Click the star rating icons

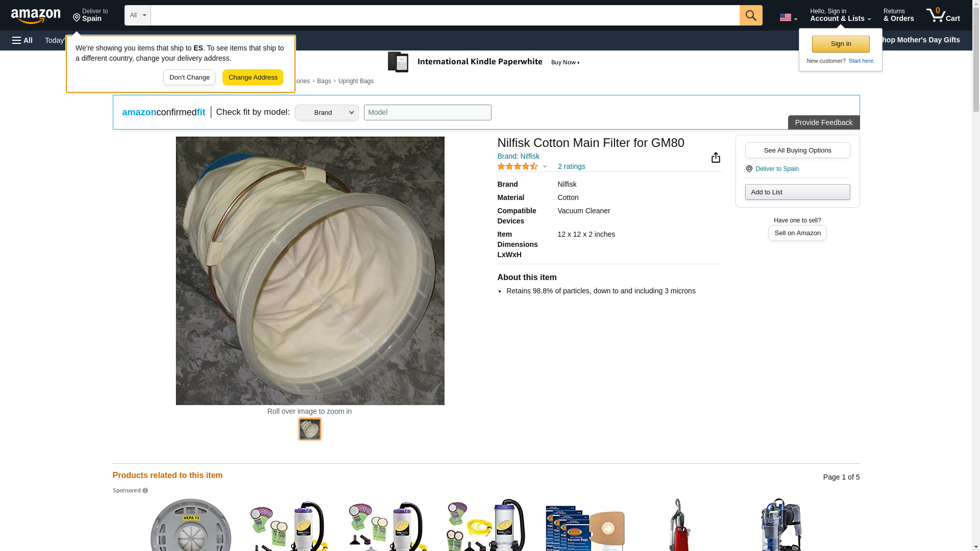coord(518,166)
